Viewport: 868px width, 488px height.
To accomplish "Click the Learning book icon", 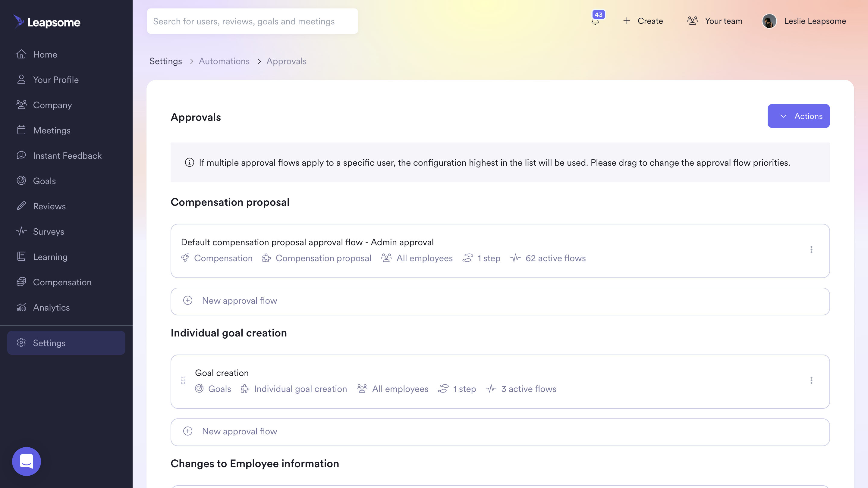I will coord(21,256).
